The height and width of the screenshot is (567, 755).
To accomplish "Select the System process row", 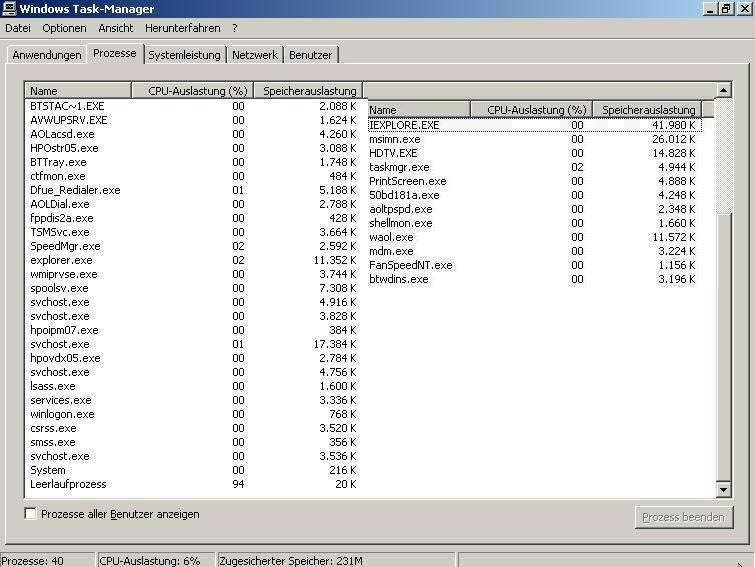I will [x=193, y=470].
